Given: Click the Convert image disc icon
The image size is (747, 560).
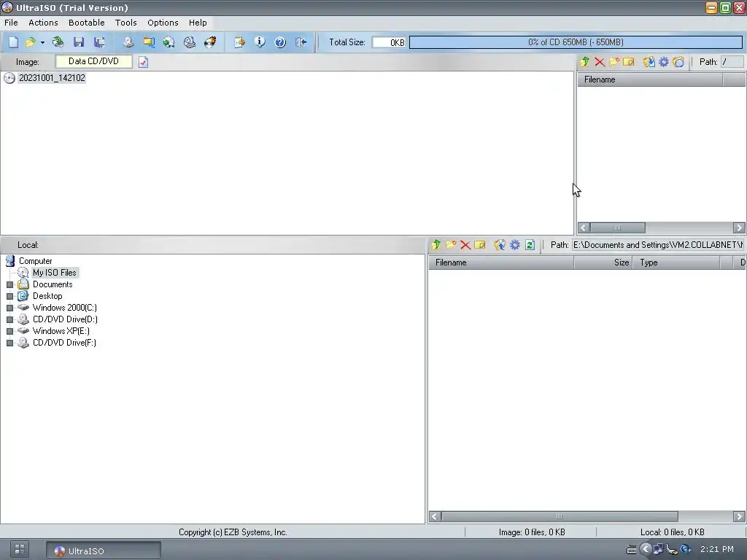Looking at the screenshot, I should pos(169,42).
